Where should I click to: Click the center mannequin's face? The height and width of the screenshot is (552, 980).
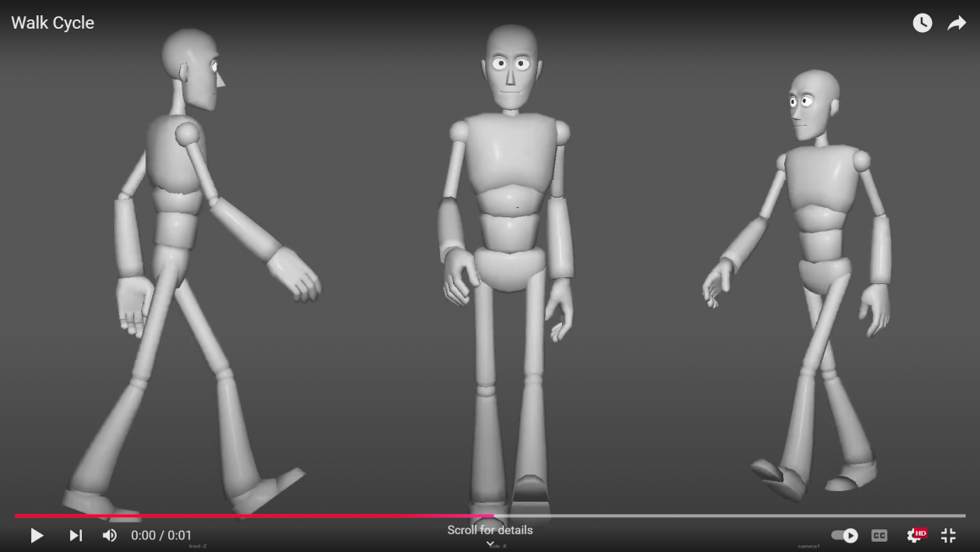(511, 72)
